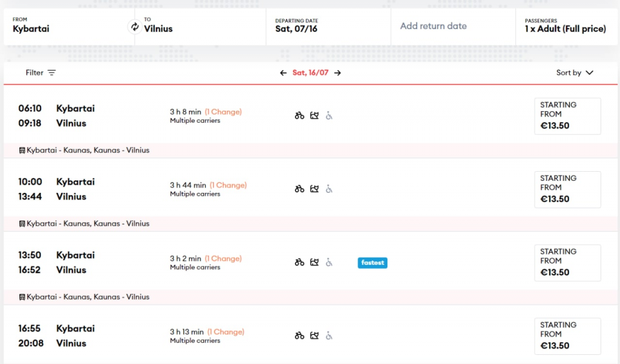Select the €13.50 price for 06:10 departure
The width and height of the screenshot is (620, 364).
[x=567, y=116]
